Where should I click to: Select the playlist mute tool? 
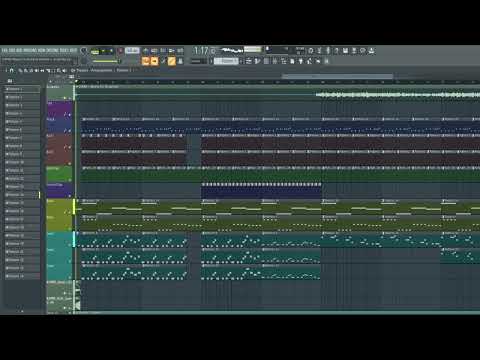(x=37, y=70)
